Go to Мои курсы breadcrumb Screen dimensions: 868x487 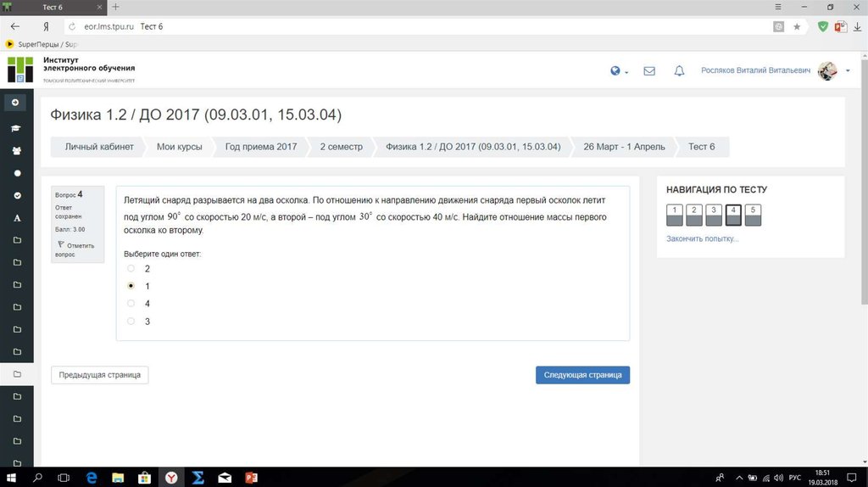pyautogui.click(x=180, y=147)
